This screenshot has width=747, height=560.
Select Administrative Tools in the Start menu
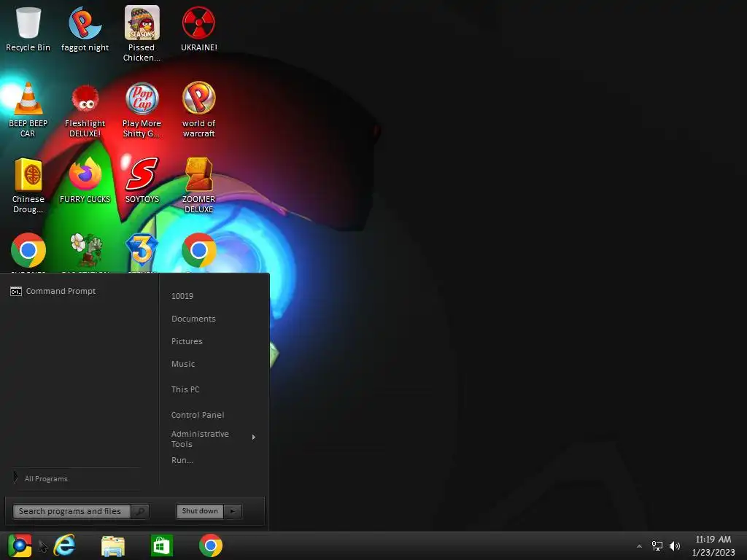[200, 439]
